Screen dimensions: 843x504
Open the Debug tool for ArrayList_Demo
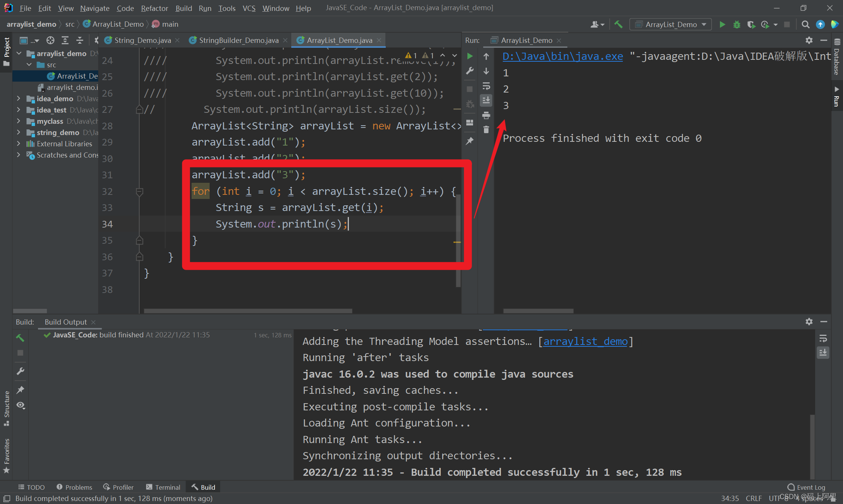737,24
